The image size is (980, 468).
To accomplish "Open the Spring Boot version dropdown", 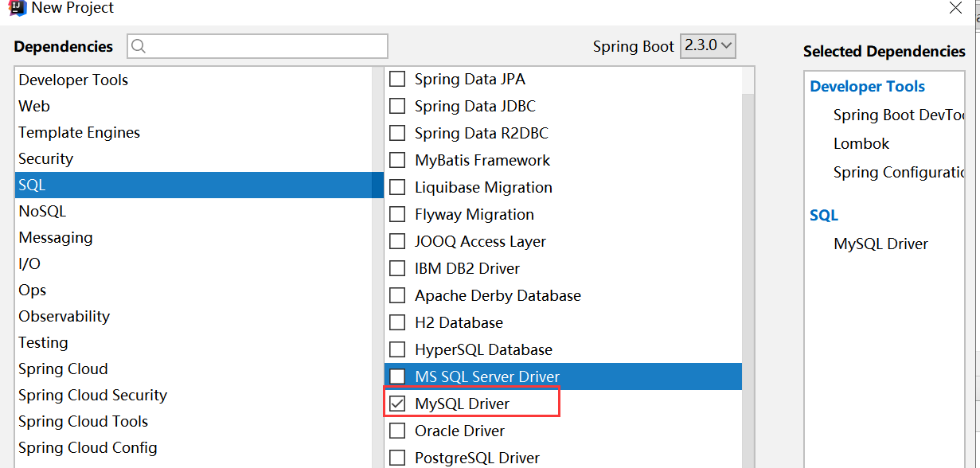I will (x=708, y=45).
